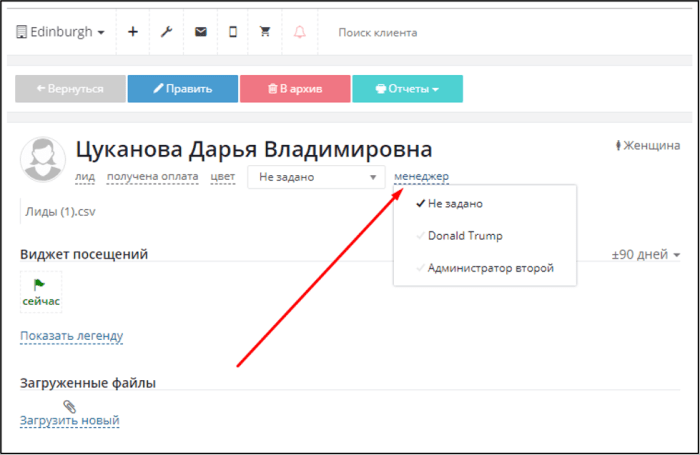Click the name Цуканова Дарья Владимировна

[x=254, y=149]
